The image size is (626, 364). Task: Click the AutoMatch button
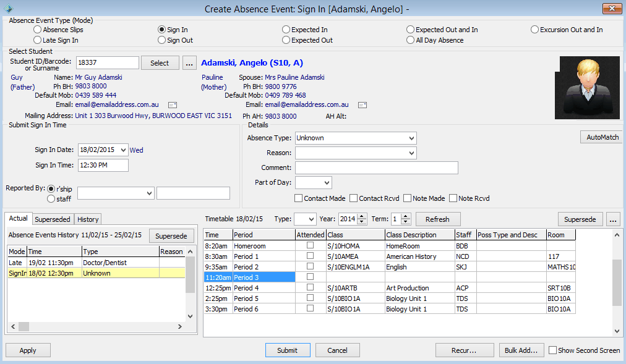pyautogui.click(x=602, y=137)
